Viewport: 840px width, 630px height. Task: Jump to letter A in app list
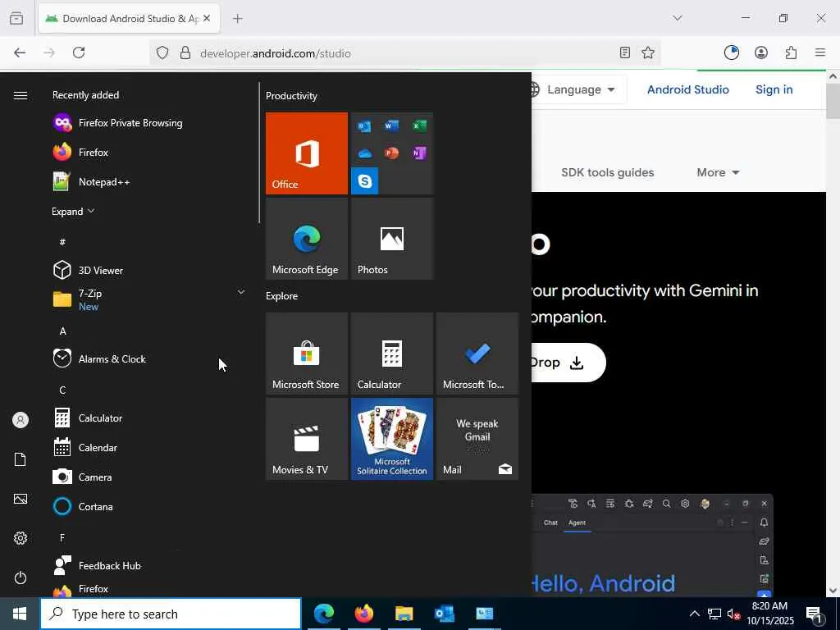coord(62,331)
